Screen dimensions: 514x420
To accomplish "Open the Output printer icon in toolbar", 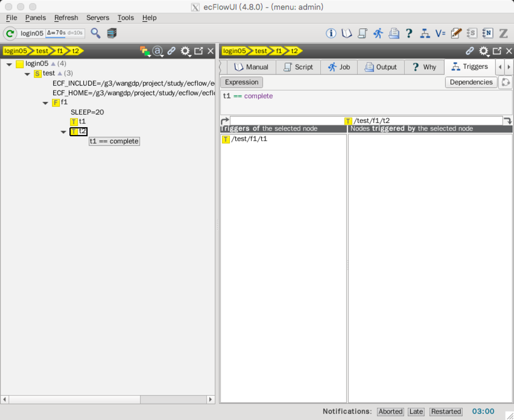I will click(394, 33).
